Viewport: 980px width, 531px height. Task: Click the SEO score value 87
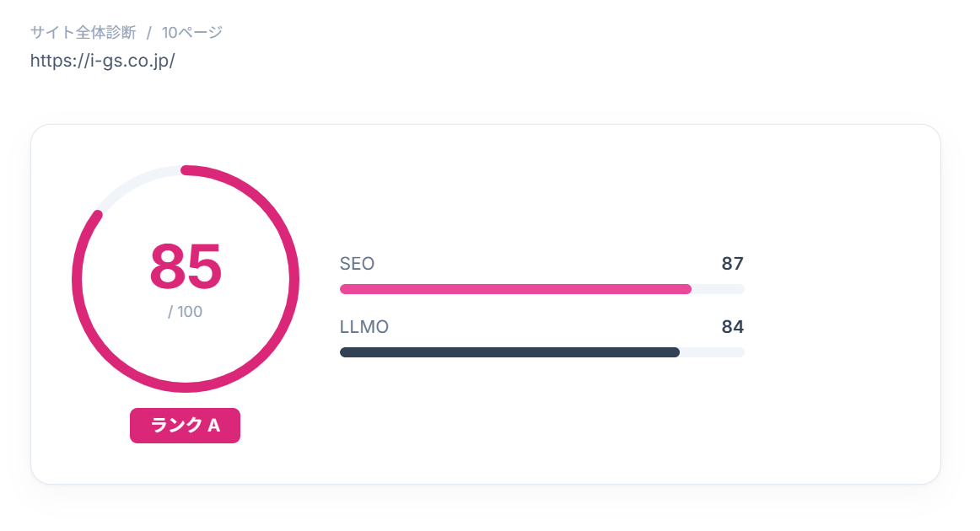[x=732, y=264]
